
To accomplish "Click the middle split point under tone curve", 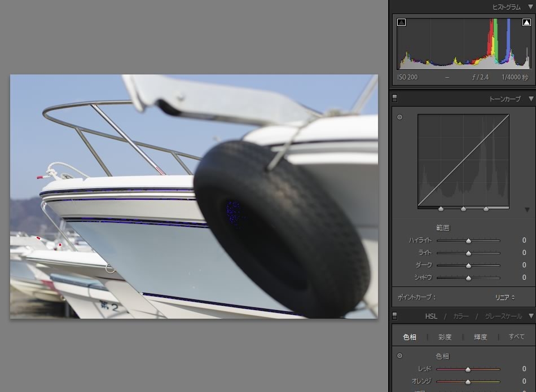I will [x=463, y=209].
